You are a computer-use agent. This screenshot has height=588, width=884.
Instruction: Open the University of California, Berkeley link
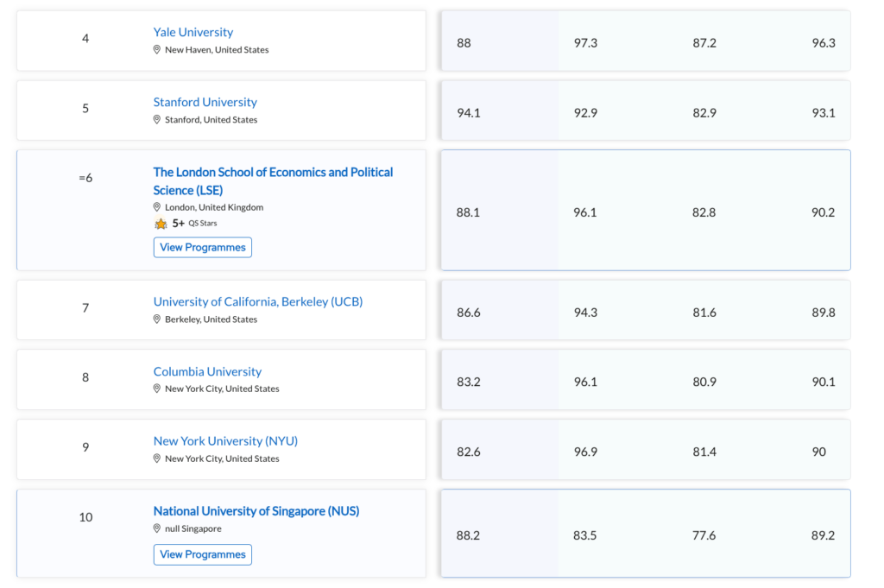(257, 301)
